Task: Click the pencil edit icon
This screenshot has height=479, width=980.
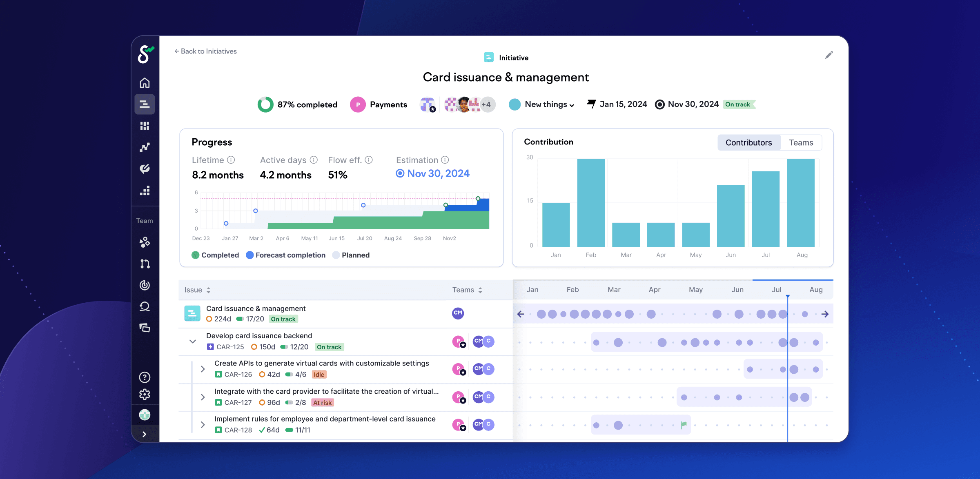Action: point(829,55)
